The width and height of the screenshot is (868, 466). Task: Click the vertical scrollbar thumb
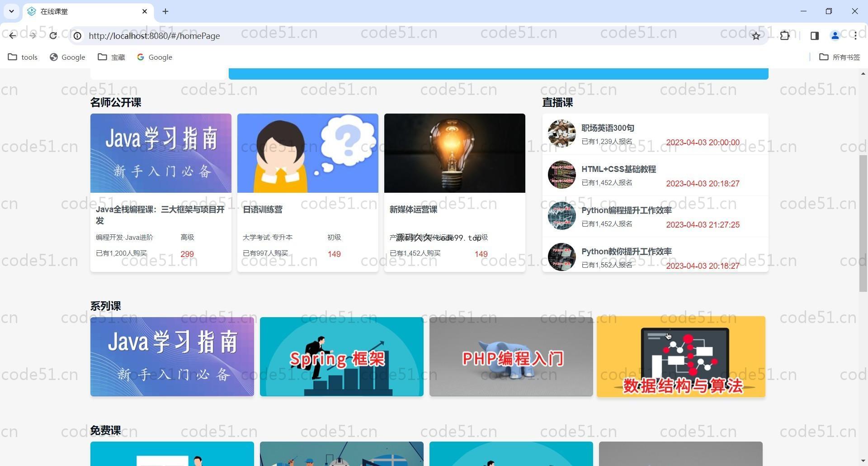pyautogui.click(x=863, y=223)
